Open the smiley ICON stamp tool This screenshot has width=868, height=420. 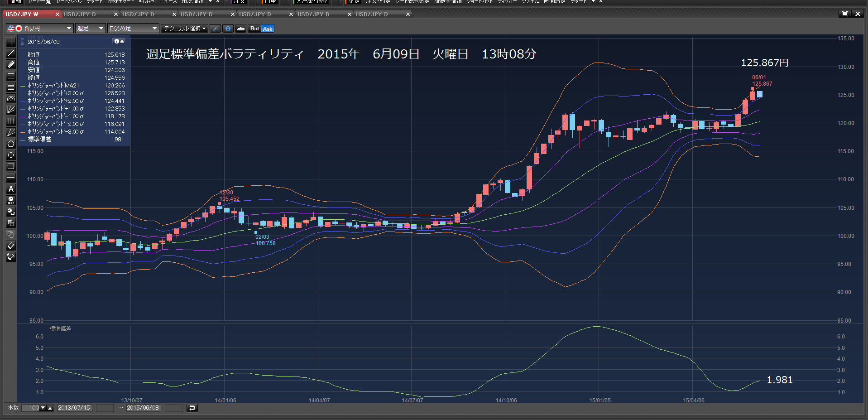click(x=11, y=200)
